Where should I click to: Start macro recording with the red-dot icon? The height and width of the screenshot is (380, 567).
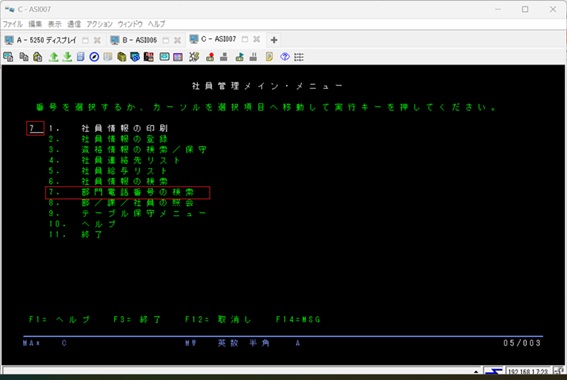point(210,57)
